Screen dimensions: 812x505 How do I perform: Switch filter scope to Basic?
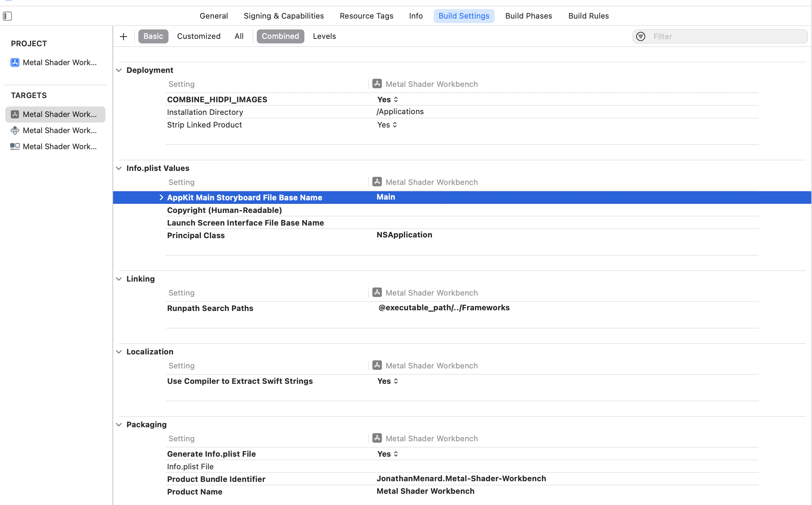pyautogui.click(x=153, y=36)
